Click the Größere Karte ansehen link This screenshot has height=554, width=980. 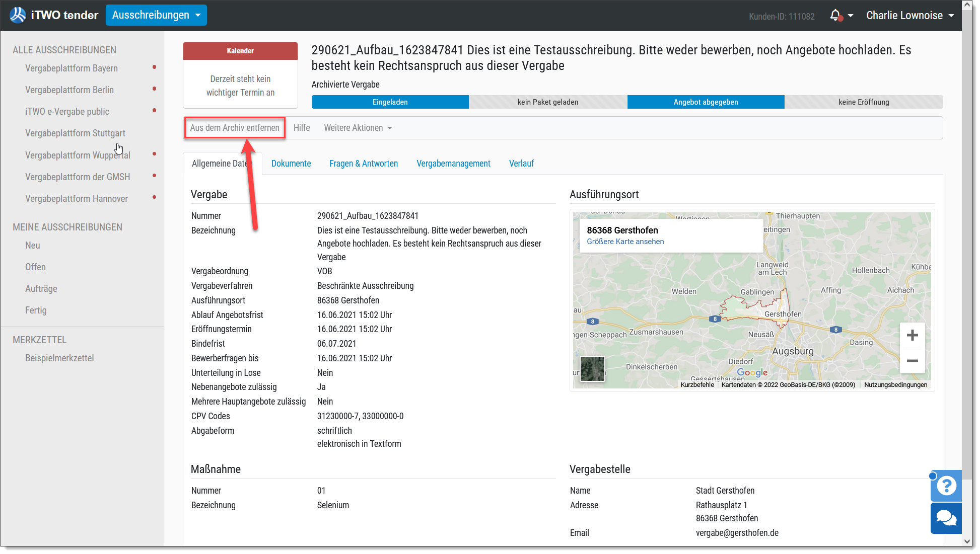tap(625, 242)
